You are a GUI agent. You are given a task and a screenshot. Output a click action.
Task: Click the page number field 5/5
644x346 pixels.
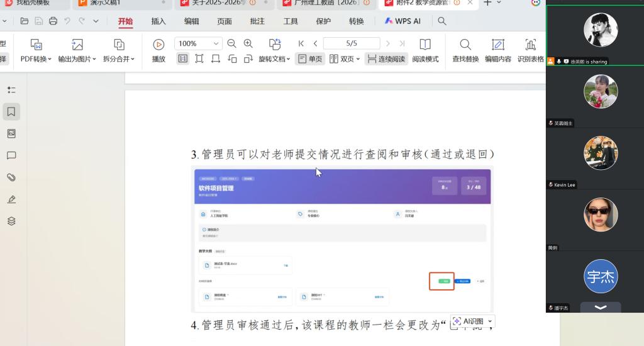(352, 43)
